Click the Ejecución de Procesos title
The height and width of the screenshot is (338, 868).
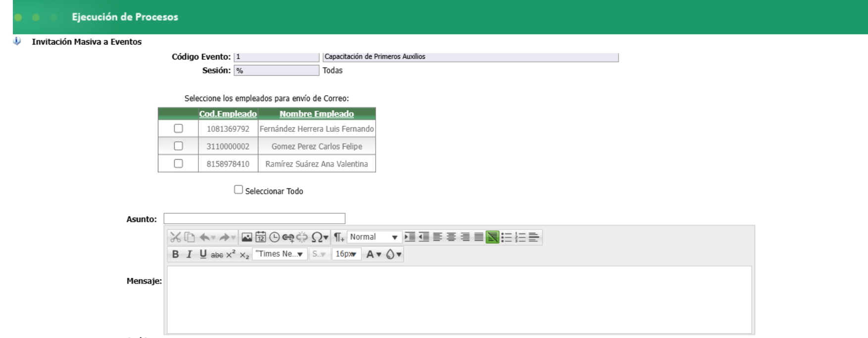point(125,17)
